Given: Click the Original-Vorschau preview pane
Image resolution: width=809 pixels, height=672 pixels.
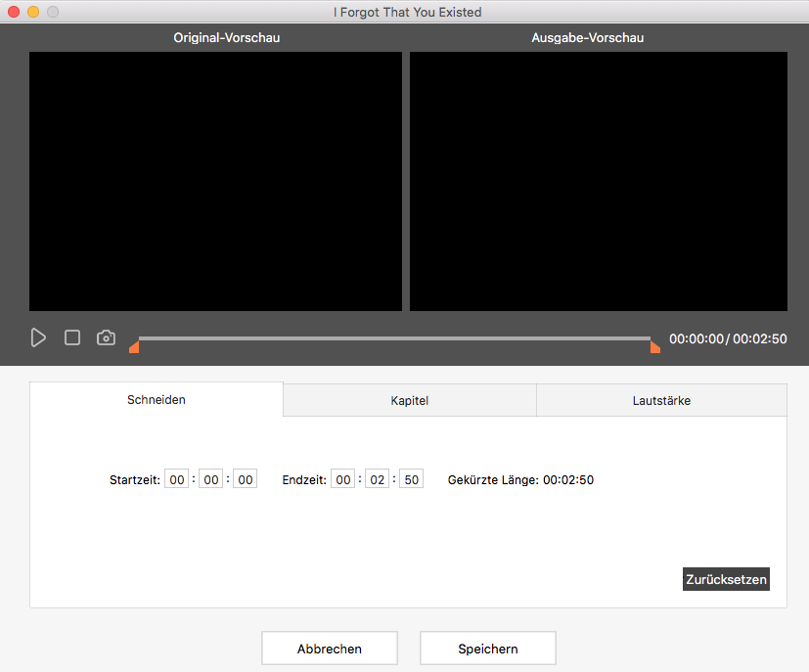Looking at the screenshot, I should (215, 181).
